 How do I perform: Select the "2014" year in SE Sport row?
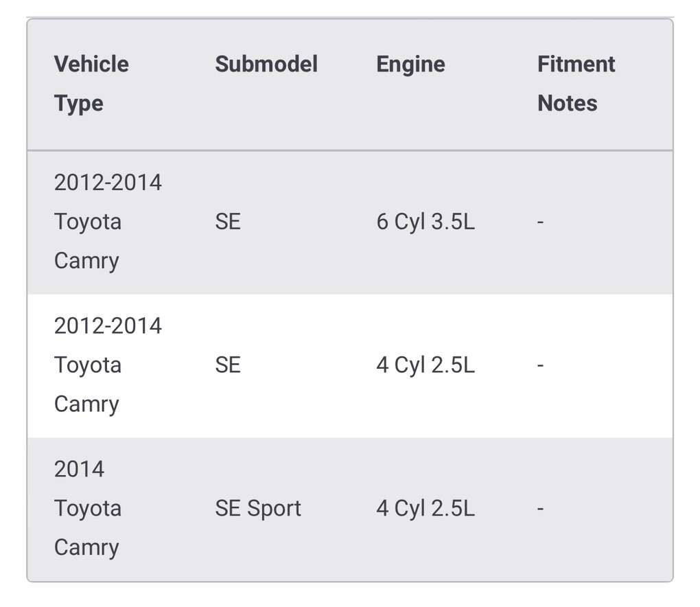pos(79,470)
